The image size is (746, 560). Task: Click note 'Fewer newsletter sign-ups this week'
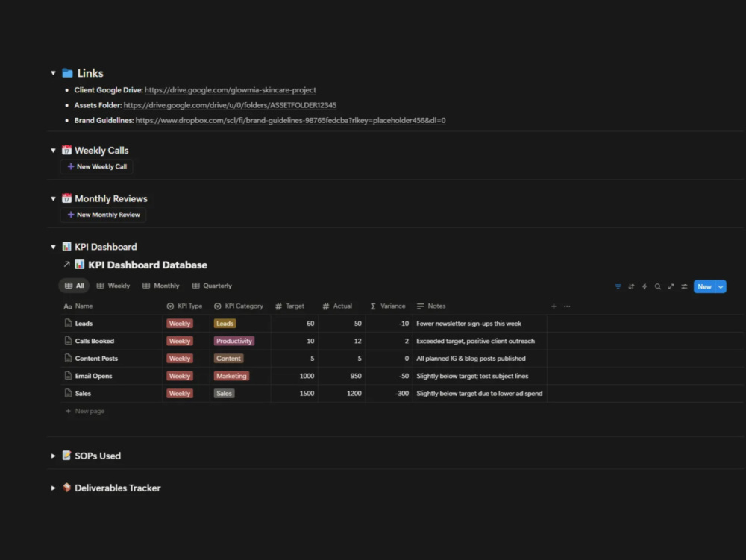pyautogui.click(x=468, y=324)
